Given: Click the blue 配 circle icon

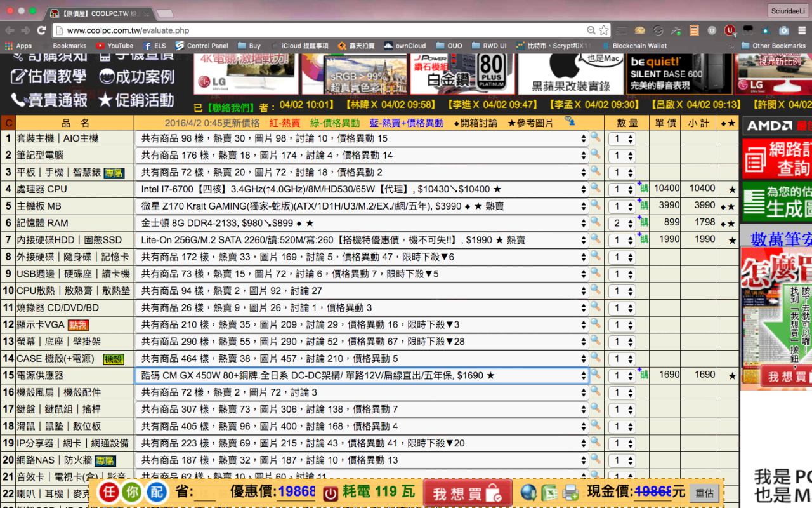Looking at the screenshot, I should (x=157, y=492).
